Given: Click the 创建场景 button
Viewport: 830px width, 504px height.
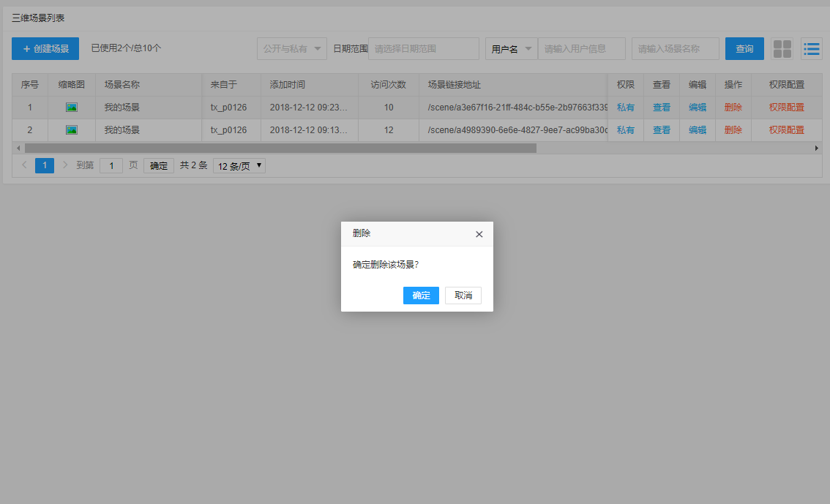Looking at the screenshot, I should (x=45, y=49).
